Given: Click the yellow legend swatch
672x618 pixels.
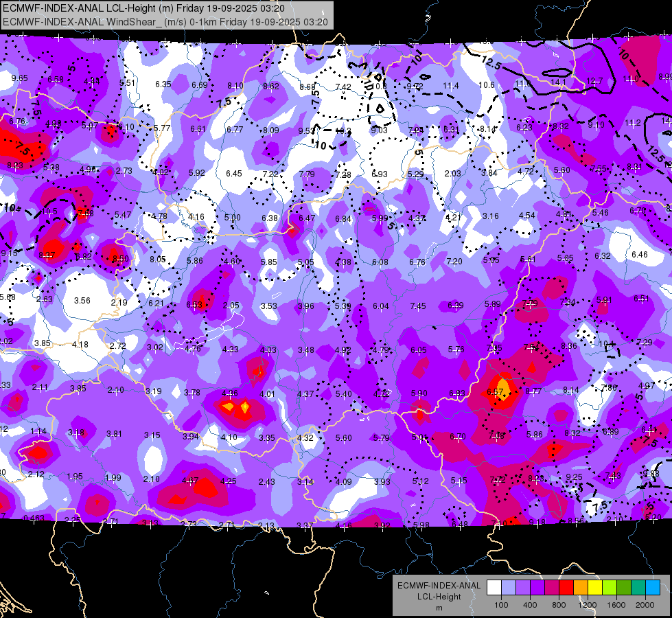Looking at the screenshot, I should click(x=595, y=588).
